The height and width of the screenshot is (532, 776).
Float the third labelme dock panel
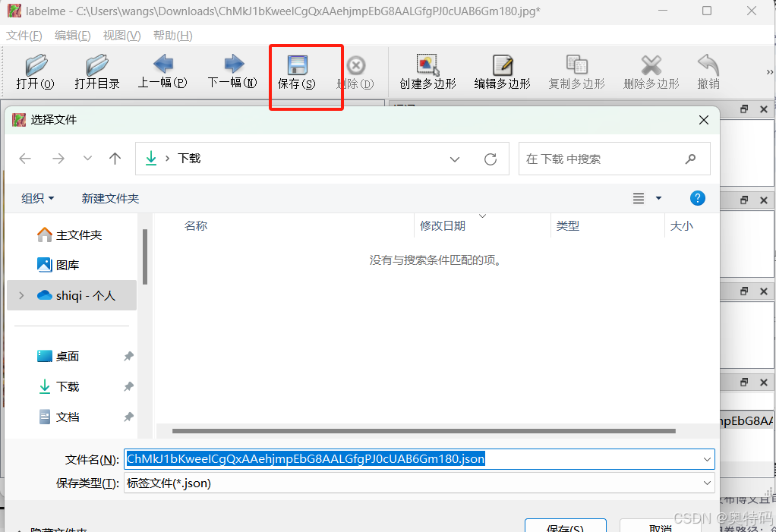744,291
